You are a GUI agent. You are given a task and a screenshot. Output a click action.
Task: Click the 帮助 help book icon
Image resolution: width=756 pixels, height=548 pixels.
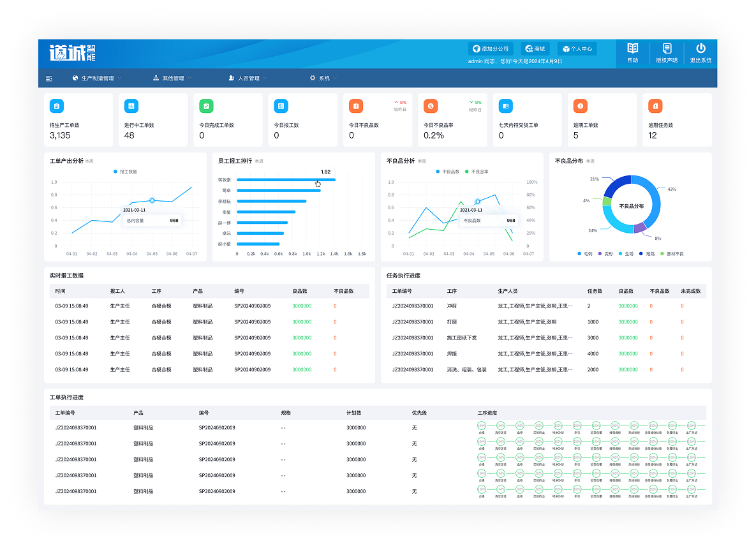pos(632,48)
